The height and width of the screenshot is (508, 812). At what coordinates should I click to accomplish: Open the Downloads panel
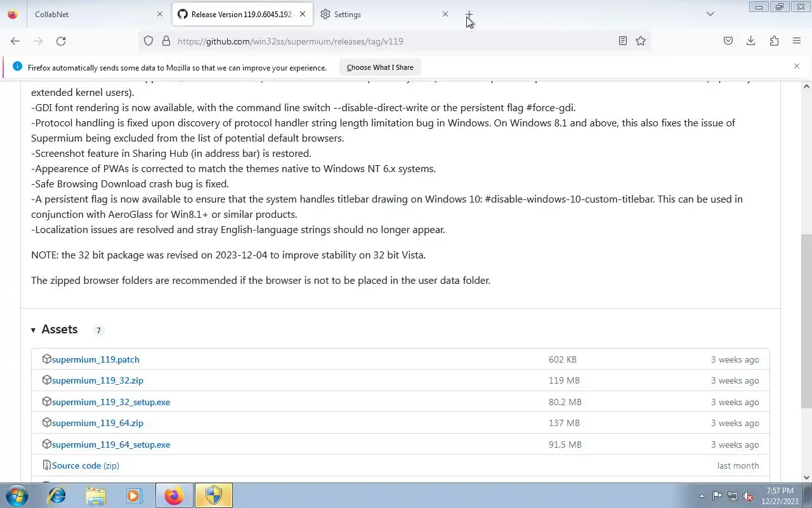[751, 41]
